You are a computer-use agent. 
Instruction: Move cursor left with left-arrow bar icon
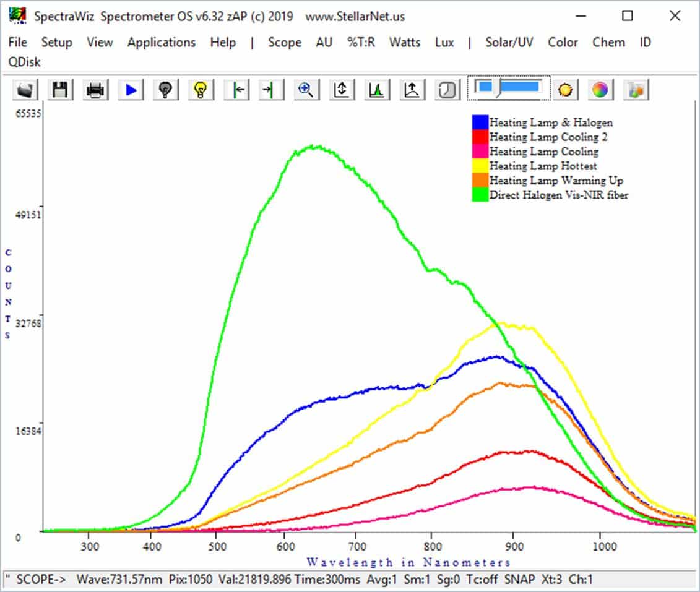(236, 90)
